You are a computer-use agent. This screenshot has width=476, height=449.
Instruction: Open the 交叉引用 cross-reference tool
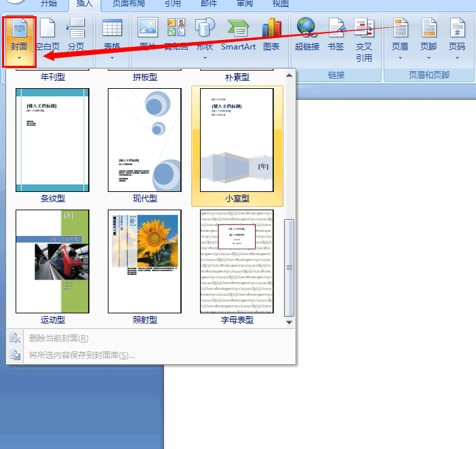point(364,39)
